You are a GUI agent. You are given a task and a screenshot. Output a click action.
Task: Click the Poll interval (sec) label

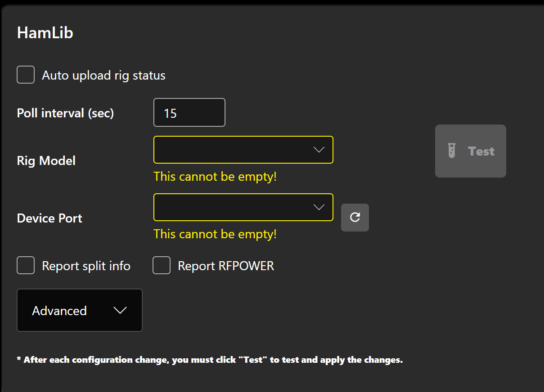(x=66, y=113)
